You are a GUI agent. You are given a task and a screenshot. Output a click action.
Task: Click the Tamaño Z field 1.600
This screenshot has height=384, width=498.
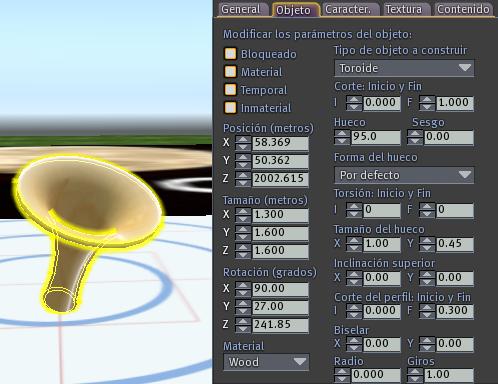(x=280, y=251)
